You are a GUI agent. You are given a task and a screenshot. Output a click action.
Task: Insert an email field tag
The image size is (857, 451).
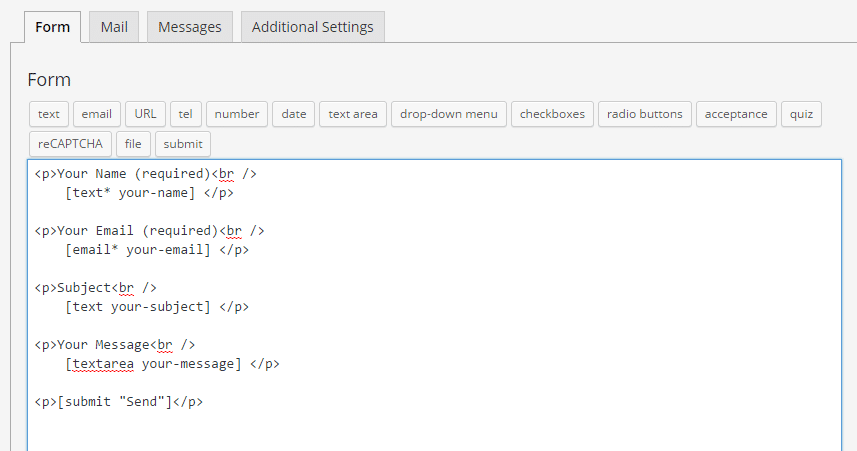(97, 114)
